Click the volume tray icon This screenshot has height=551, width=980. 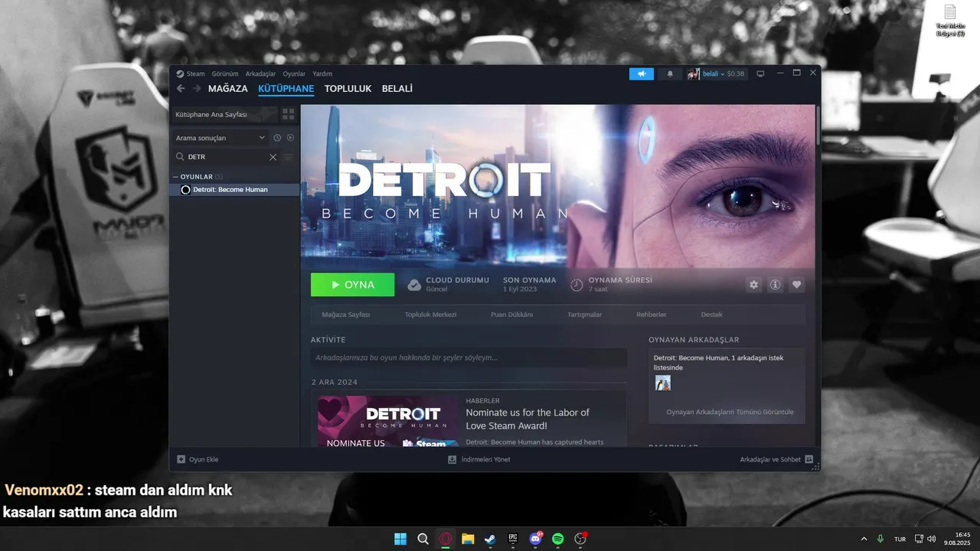[x=931, y=539]
